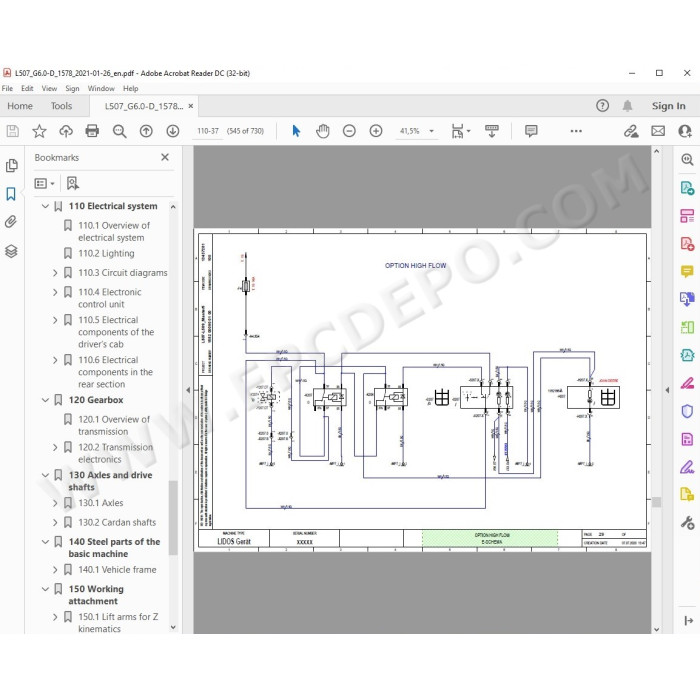Open attachments paperclip panel
700x700 pixels.
tap(11, 222)
